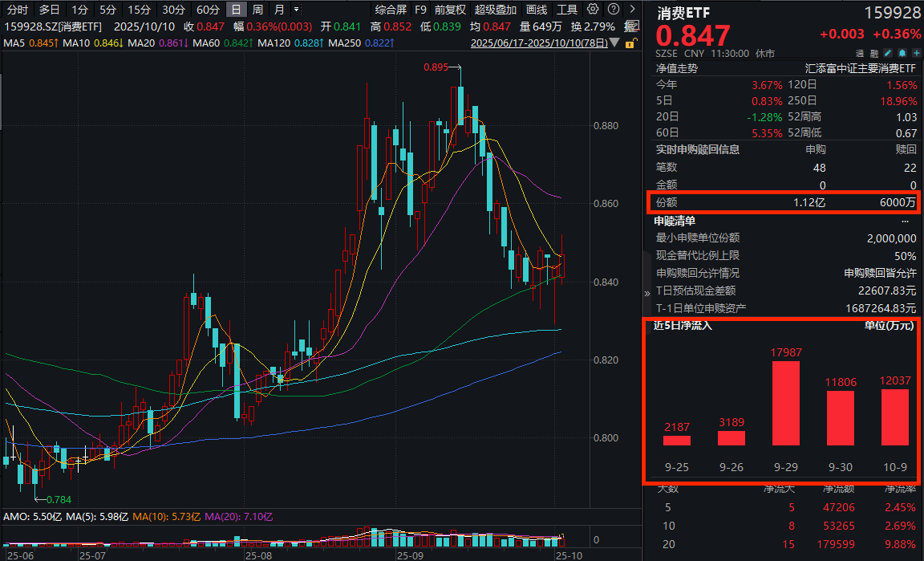Open the 综合屏 composite screen
This screenshot has height=561, width=924.
coord(391,10)
